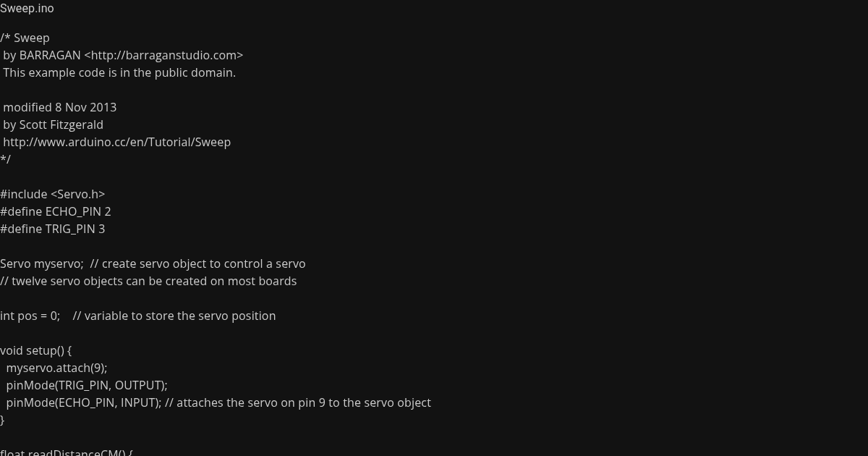868x456 pixels.
Task: Click the pinMode(ECHO_PIN, INPUT); statement
Action: pyautogui.click(x=83, y=402)
